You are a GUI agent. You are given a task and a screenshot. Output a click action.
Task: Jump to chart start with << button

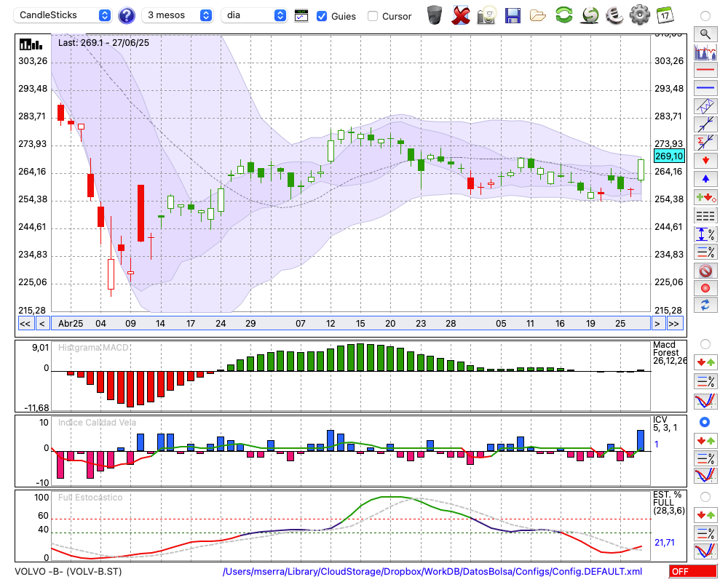25,324
